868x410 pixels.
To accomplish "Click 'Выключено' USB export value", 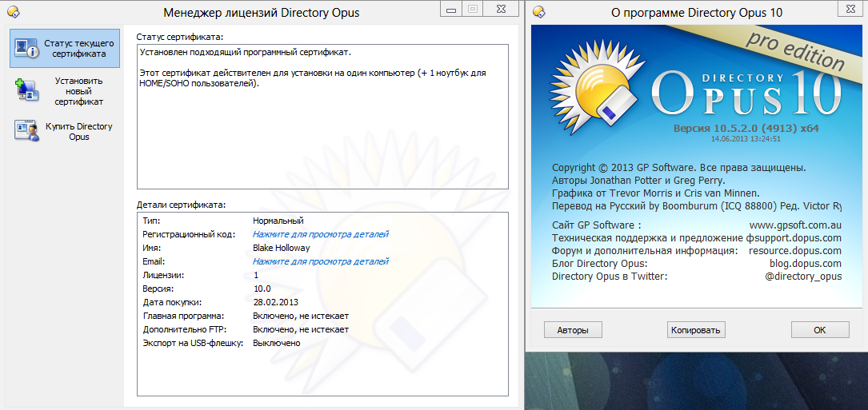I will (276, 343).
